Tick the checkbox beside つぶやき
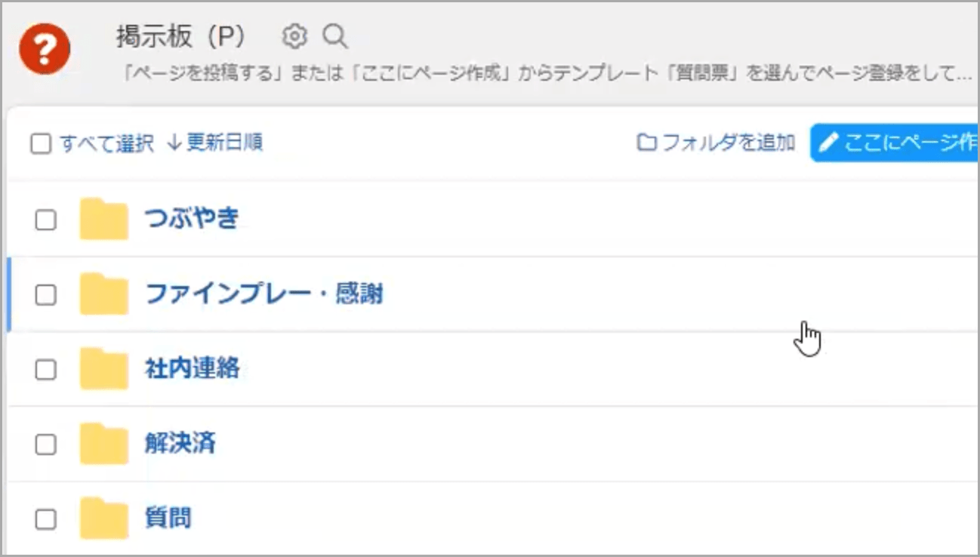This screenshot has width=980, height=557. [x=46, y=220]
